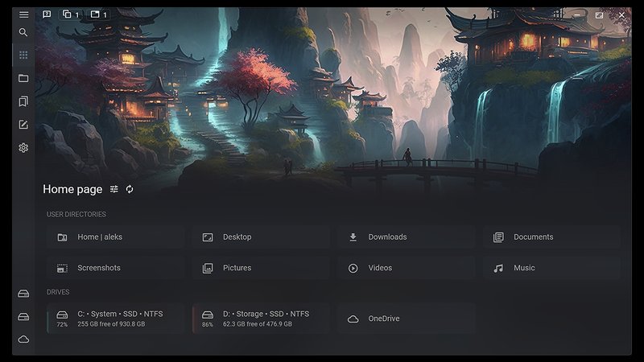The image size is (644, 362).
Task: Open the notes pencil icon in sidebar
Action: 23,125
